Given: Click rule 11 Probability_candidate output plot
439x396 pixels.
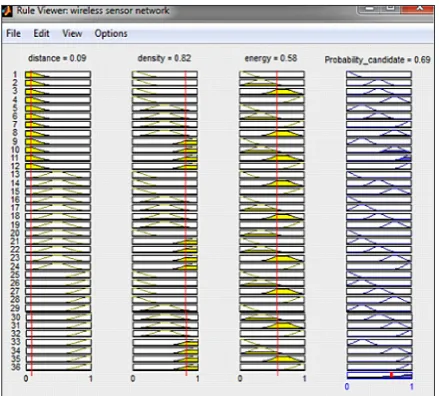Looking at the screenshot, I should 379,158.
